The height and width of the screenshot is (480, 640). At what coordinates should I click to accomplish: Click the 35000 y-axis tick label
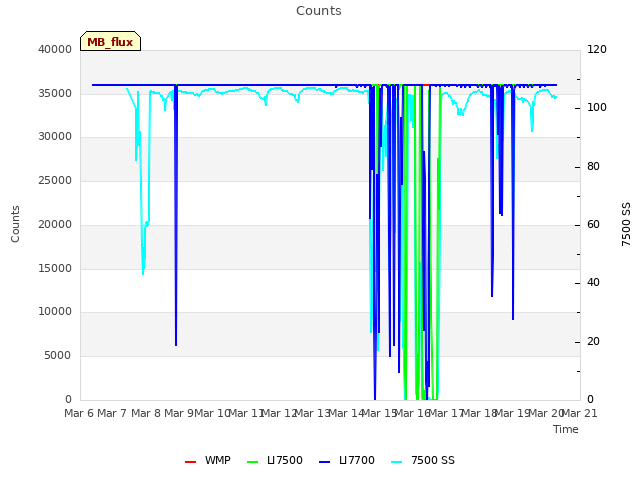[55, 93]
